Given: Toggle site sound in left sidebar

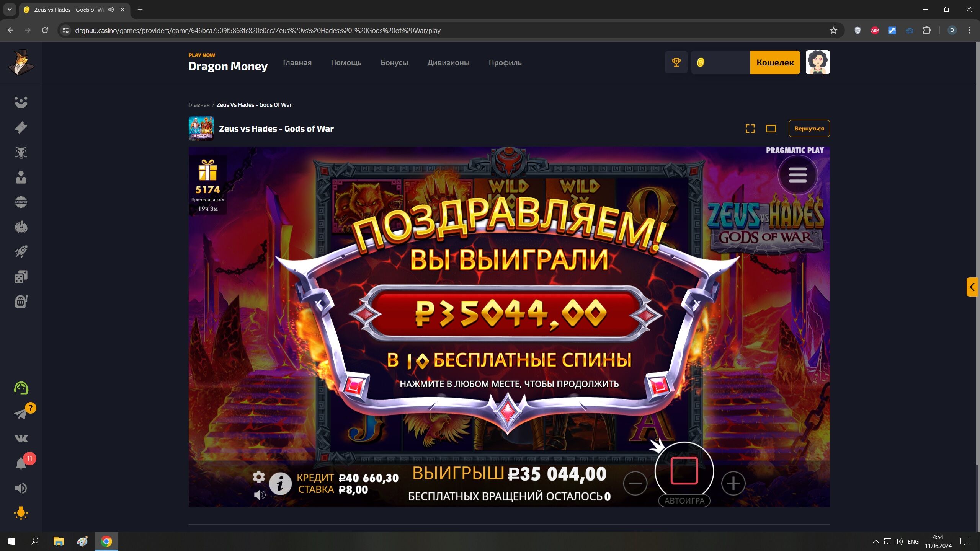Looking at the screenshot, I should [x=21, y=488].
